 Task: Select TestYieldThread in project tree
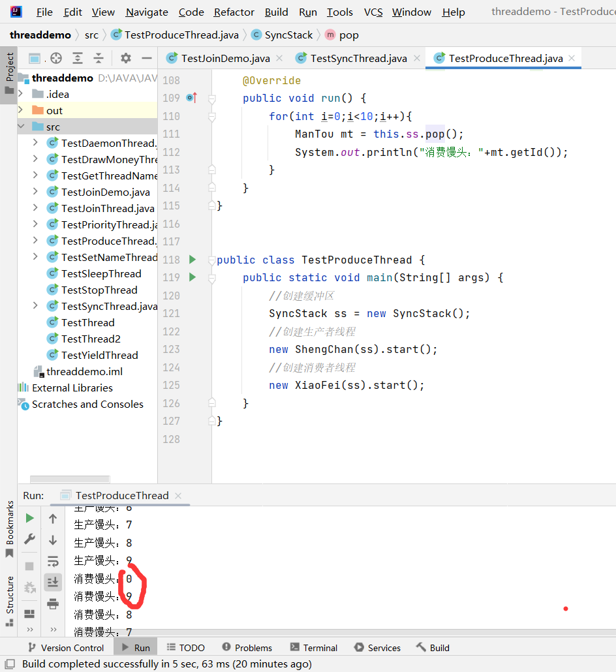99,355
